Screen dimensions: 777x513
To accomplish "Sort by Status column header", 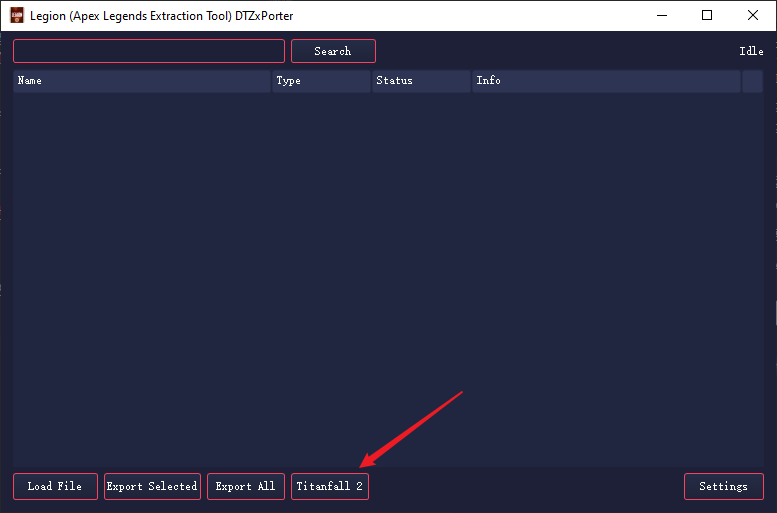I will [421, 81].
